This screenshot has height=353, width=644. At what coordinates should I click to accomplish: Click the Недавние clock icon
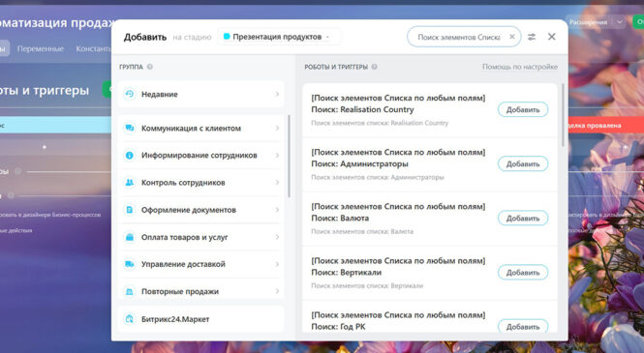[x=130, y=94]
